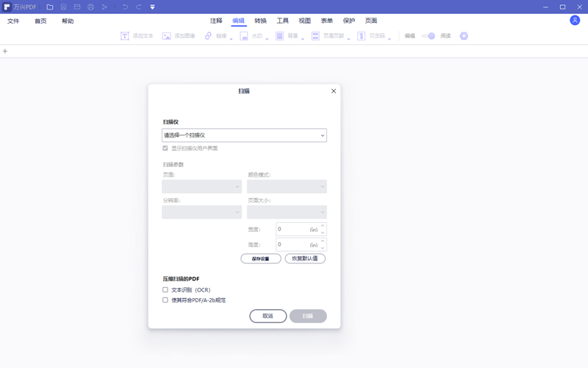Decrease the 高度 value with down arrow

tap(323, 248)
